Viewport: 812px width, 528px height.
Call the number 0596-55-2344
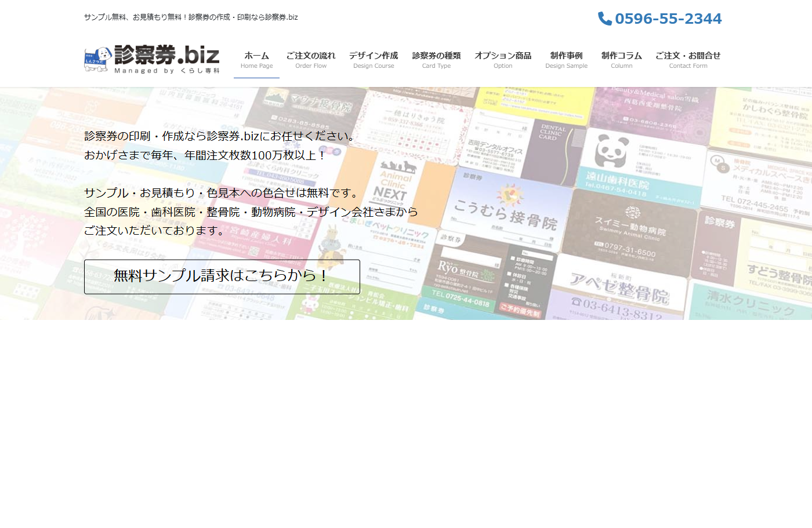tap(668, 19)
